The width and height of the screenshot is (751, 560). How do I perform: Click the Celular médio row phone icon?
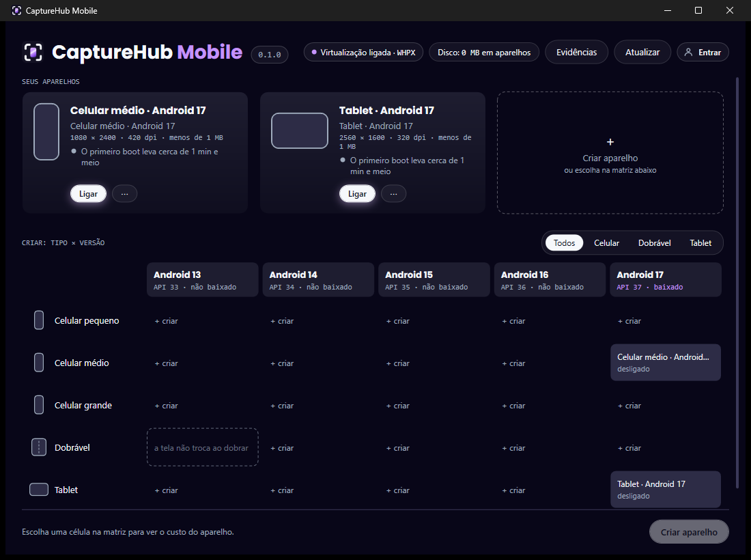tap(39, 363)
